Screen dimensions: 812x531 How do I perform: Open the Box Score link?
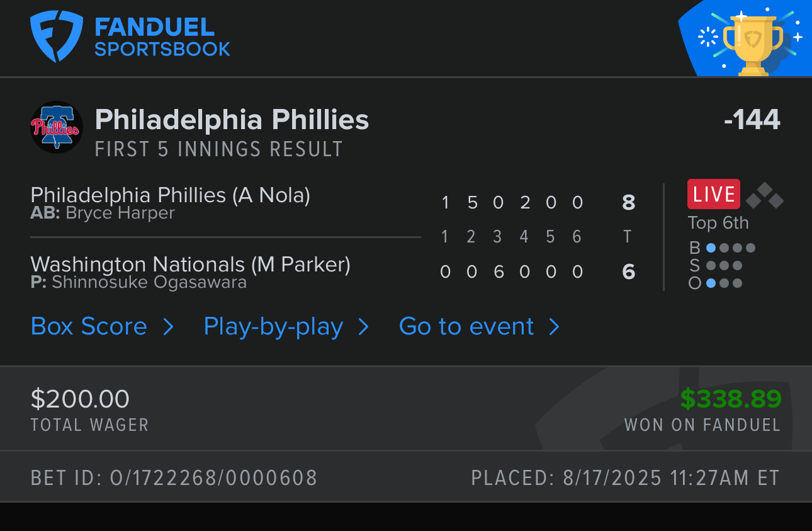tap(89, 326)
